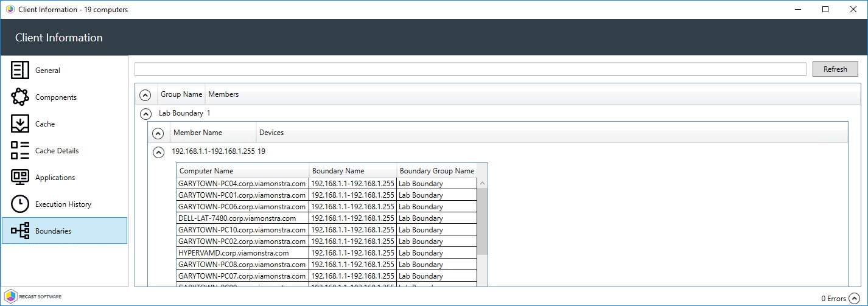Select GARYTOWN-PC02.corp.viamonstra.com row
This screenshot has width=868, height=306.
[x=326, y=242]
